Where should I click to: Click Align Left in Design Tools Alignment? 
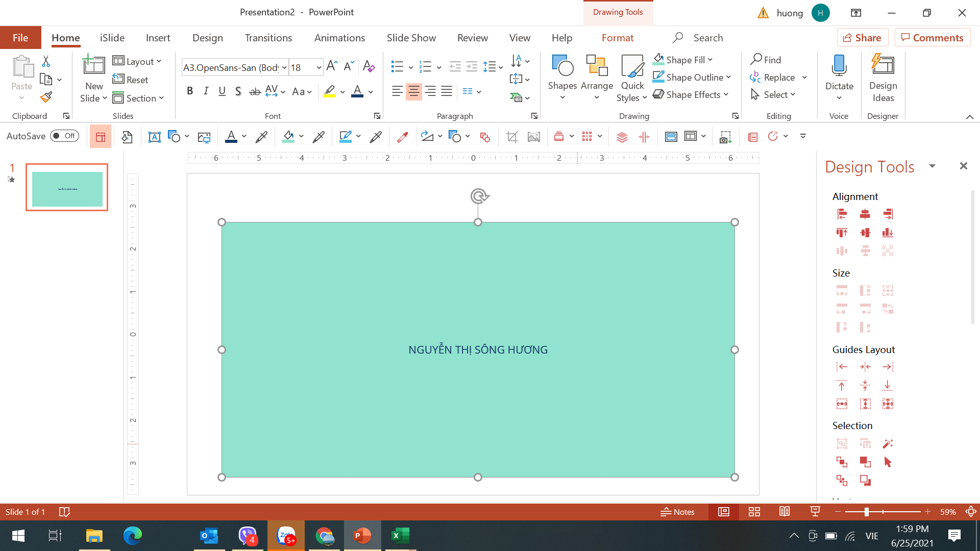(x=842, y=214)
